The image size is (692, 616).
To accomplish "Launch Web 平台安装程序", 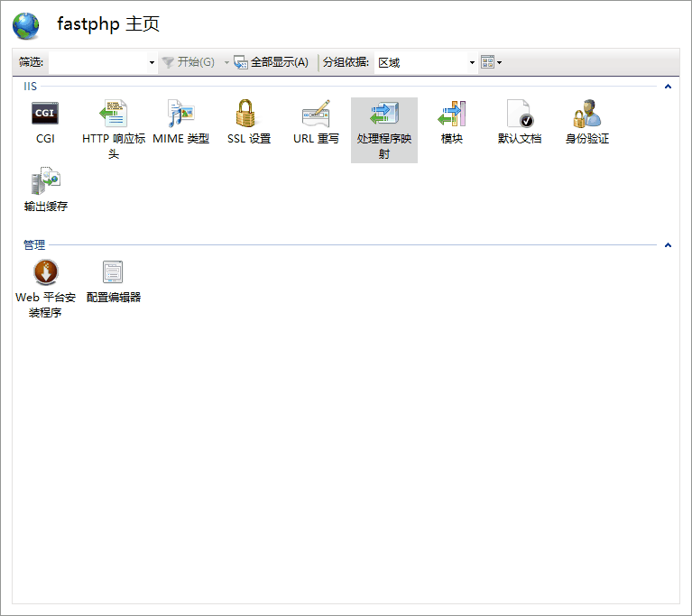I will (x=45, y=272).
